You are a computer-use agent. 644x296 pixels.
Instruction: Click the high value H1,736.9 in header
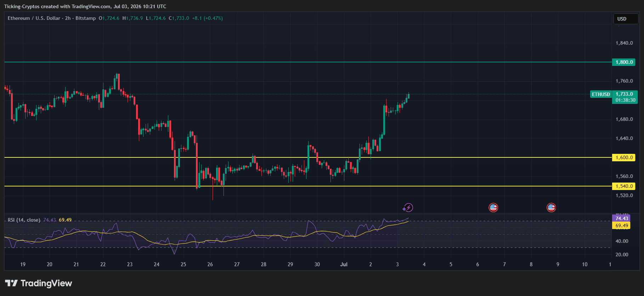point(133,18)
